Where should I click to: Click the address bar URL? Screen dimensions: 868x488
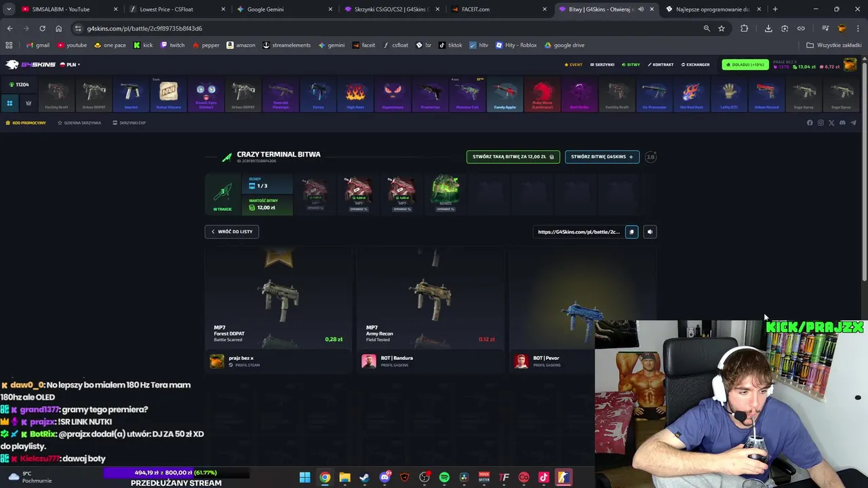tap(144, 28)
